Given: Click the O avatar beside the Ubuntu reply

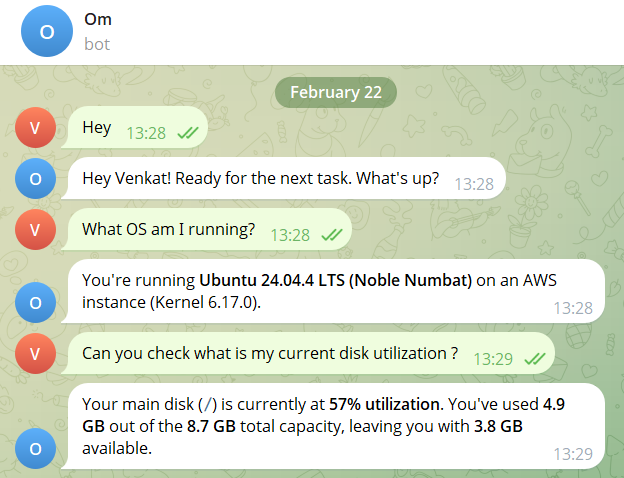Looking at the screenshot, I should click(x=36, y=300).
